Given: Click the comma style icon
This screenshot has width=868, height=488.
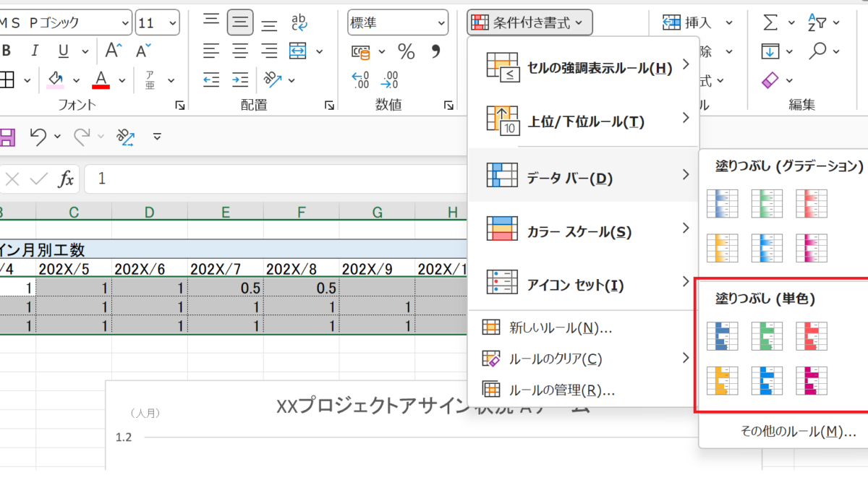Looking at the screenshot, I should point(435,52).
